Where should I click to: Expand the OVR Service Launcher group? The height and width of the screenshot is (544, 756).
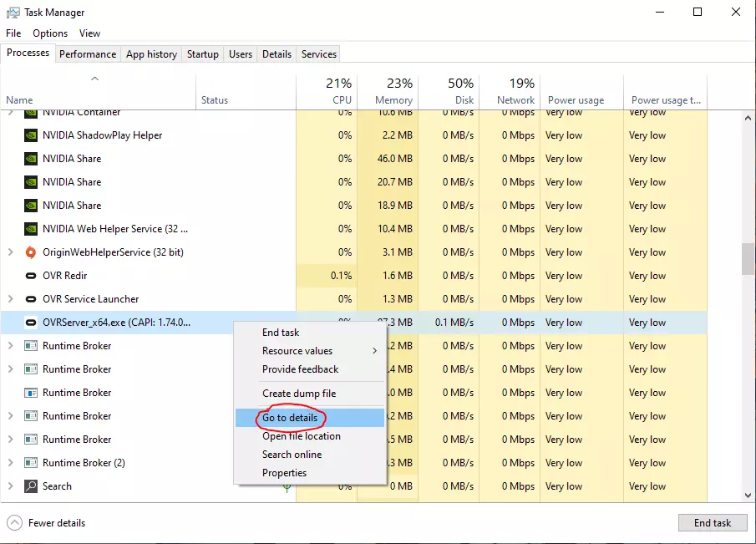click(x=10, y=299)
